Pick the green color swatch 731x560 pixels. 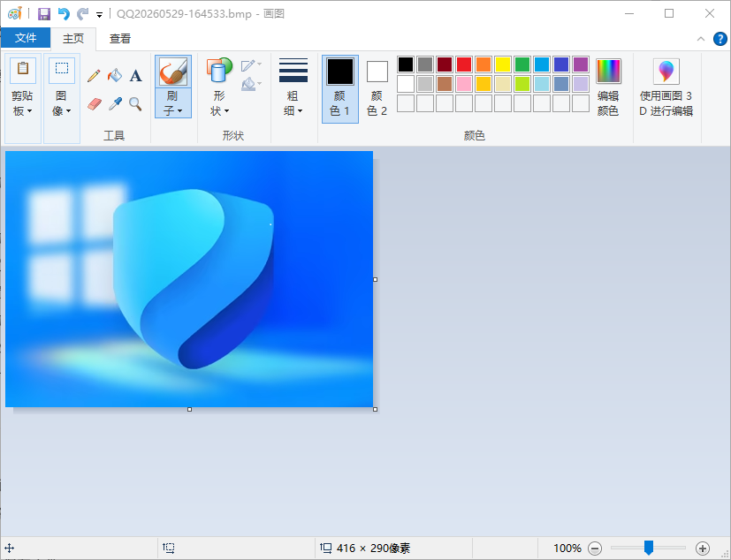click(x=522, y=64)
